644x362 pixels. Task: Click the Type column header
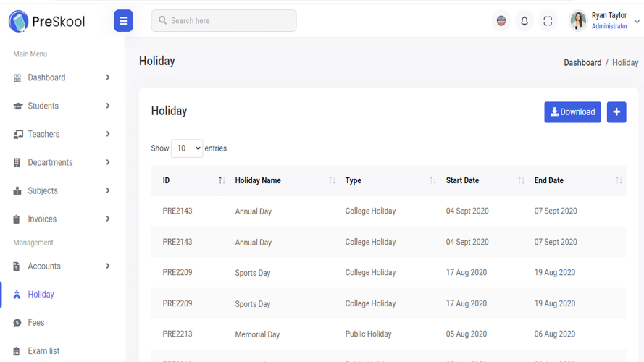[x=354, y=180]
